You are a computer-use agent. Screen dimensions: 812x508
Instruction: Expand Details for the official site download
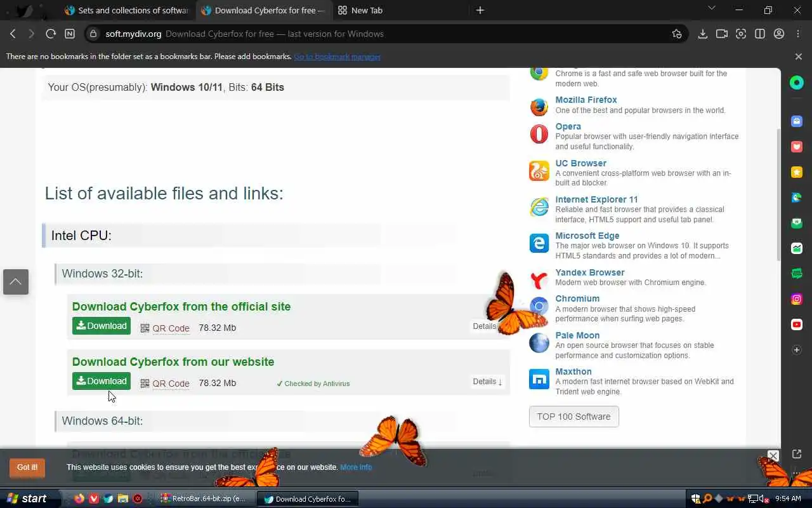487,326
